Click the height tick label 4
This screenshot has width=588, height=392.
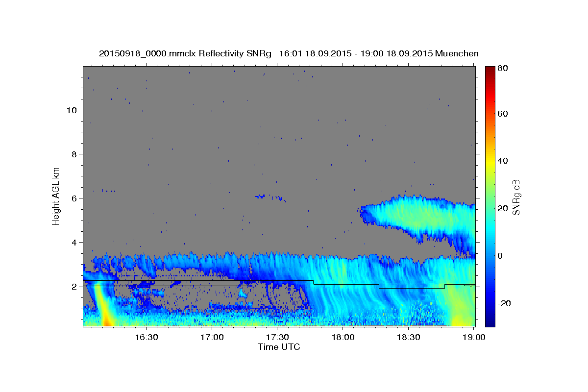click(74, 242)
